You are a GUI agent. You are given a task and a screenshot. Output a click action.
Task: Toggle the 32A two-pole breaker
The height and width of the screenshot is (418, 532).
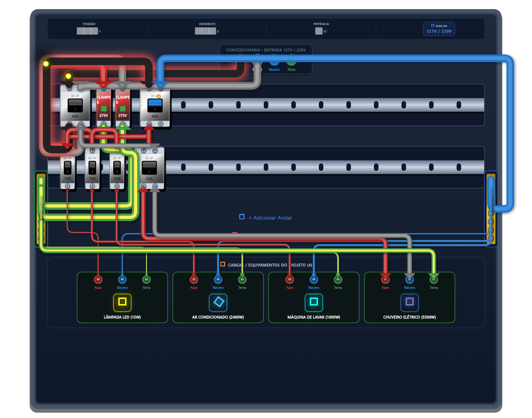pos(149,168)
